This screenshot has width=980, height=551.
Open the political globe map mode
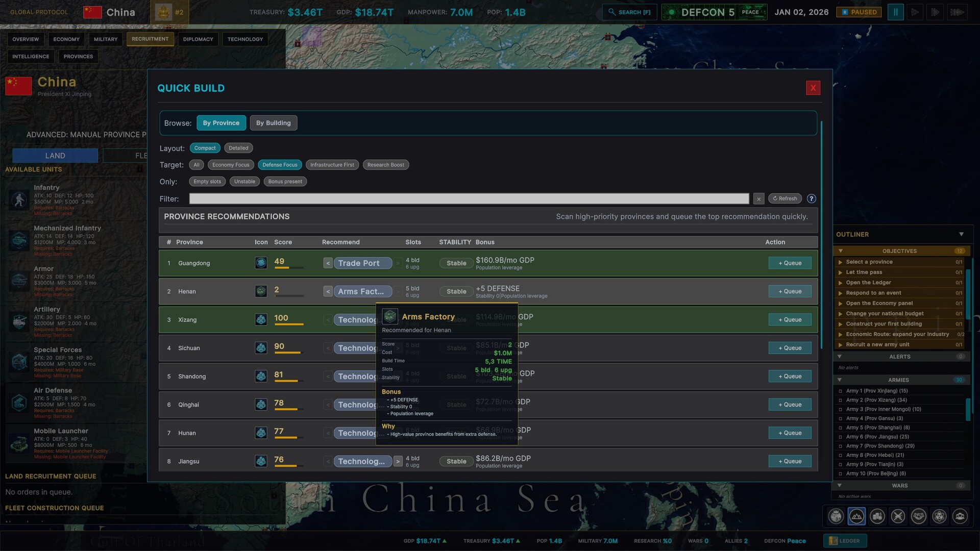pyautogui.click(x=836, y=516)
